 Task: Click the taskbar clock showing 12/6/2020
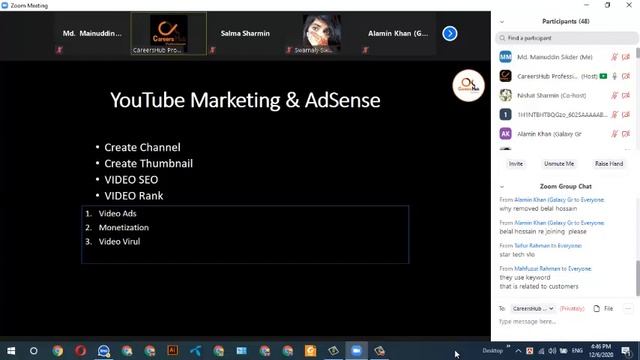[x=602, y=351]
